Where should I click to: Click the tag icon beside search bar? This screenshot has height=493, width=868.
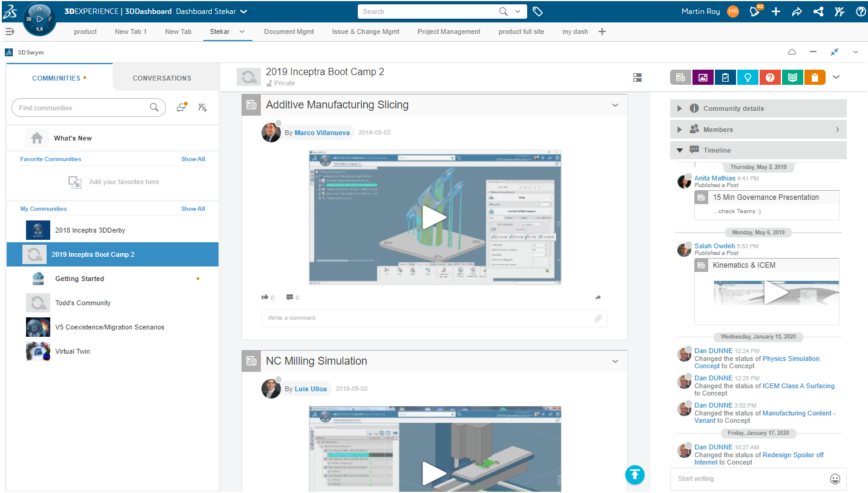click(538, 12)
